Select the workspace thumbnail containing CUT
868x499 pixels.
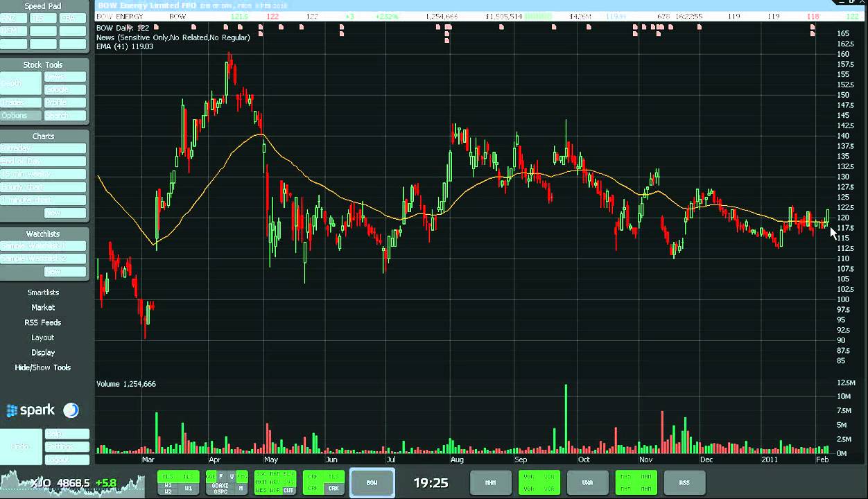point(275,482)
